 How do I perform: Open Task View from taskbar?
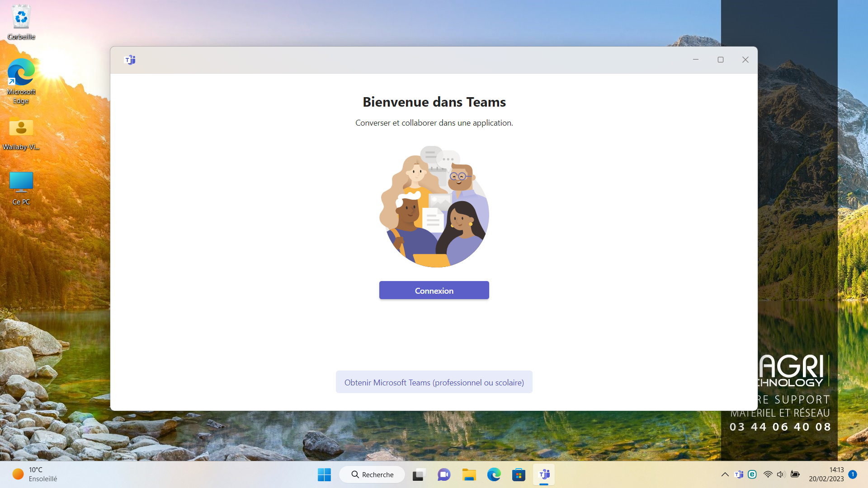point(419,474)
